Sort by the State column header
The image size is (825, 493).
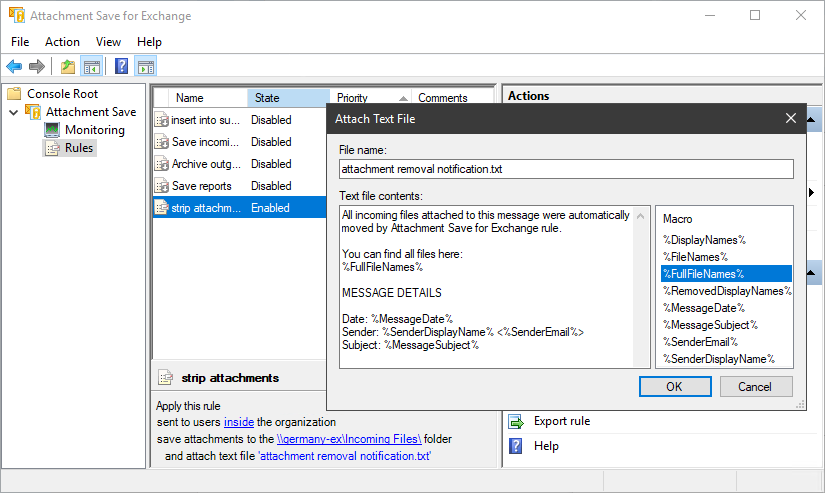(288, 98)
